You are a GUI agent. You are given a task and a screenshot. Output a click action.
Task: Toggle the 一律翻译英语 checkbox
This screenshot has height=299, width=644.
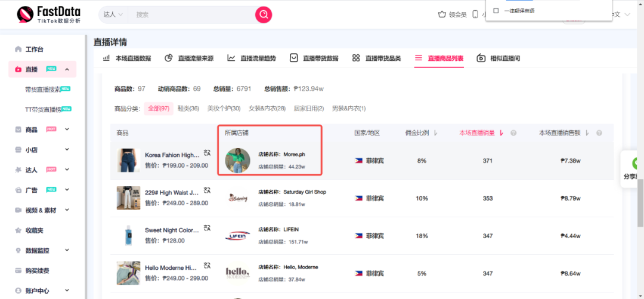tap(496, 11)
